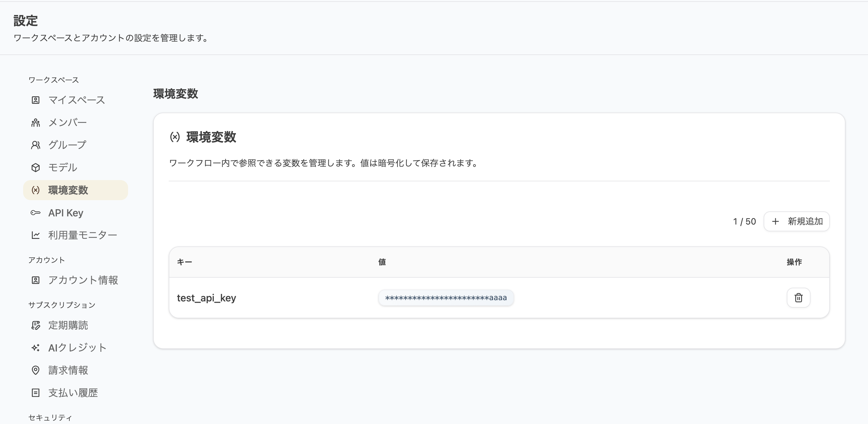Click the 新規追加 button

796,222
